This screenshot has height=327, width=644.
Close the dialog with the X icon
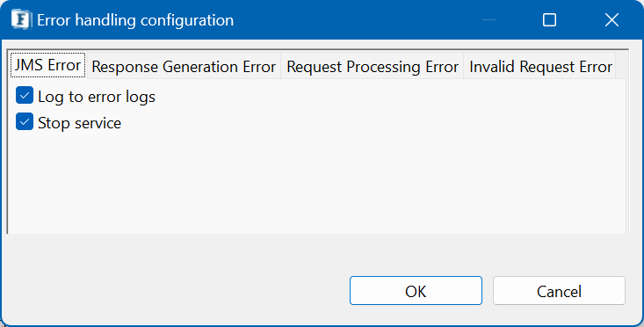(611, 19)
